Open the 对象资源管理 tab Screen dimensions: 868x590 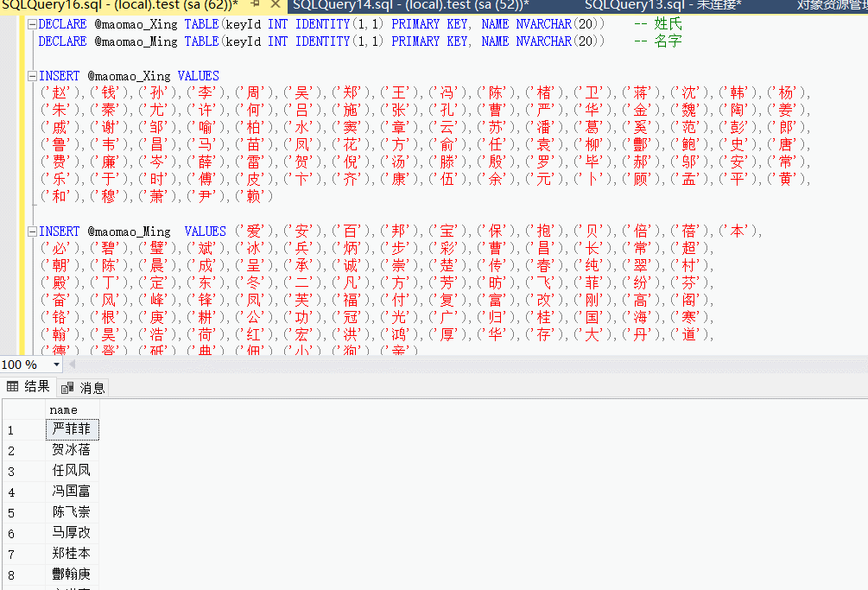pyautogui.click(x=832, y=5)
